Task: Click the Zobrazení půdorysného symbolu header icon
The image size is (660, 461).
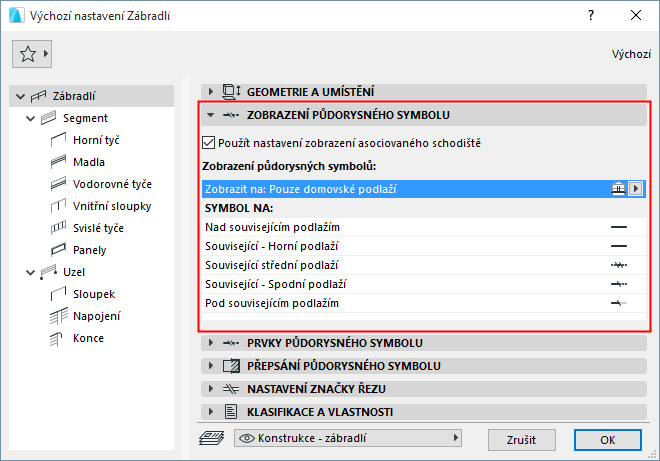Action: click(x=231, y=115)
